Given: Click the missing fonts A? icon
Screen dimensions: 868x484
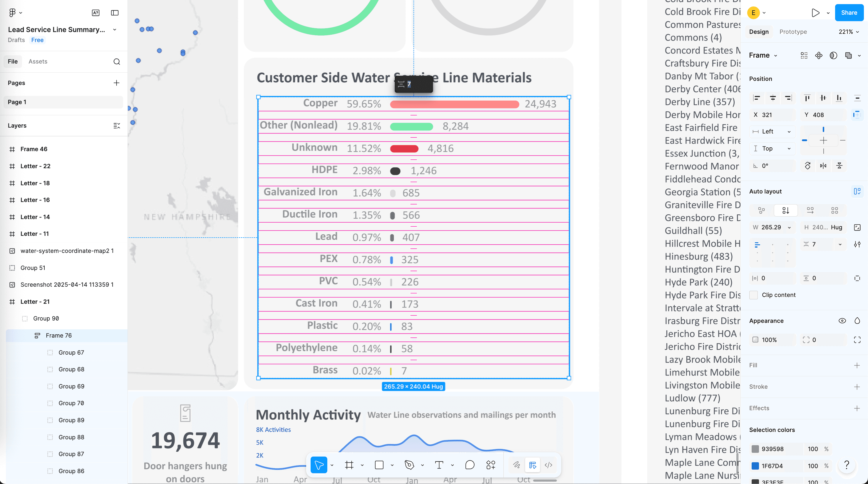Looking at the screenshot, I should tap(96, 13).
